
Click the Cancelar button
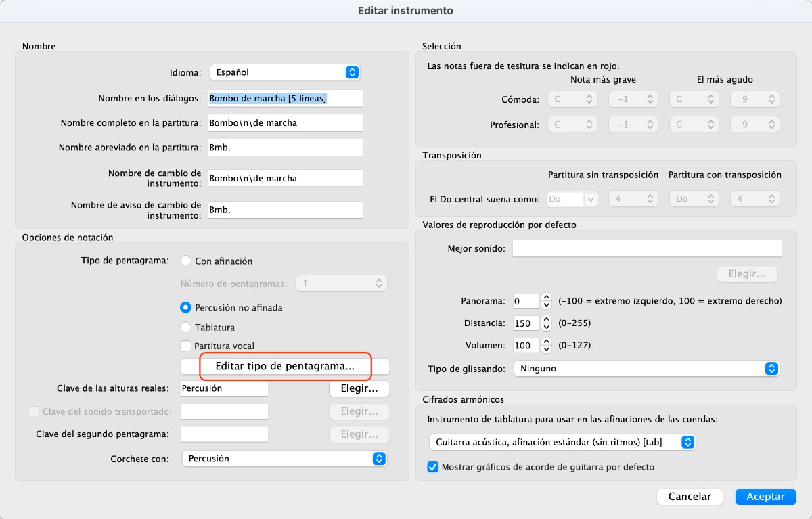690,497
